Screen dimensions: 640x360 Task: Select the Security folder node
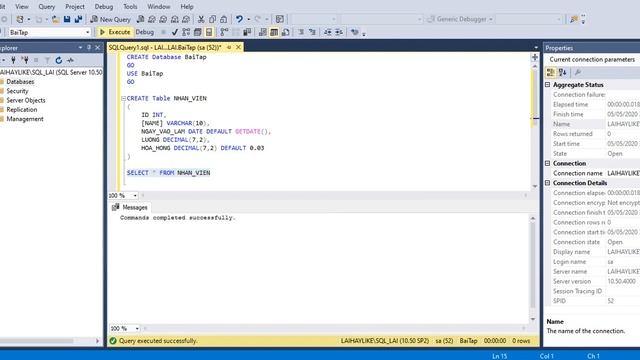click(17, 91)
